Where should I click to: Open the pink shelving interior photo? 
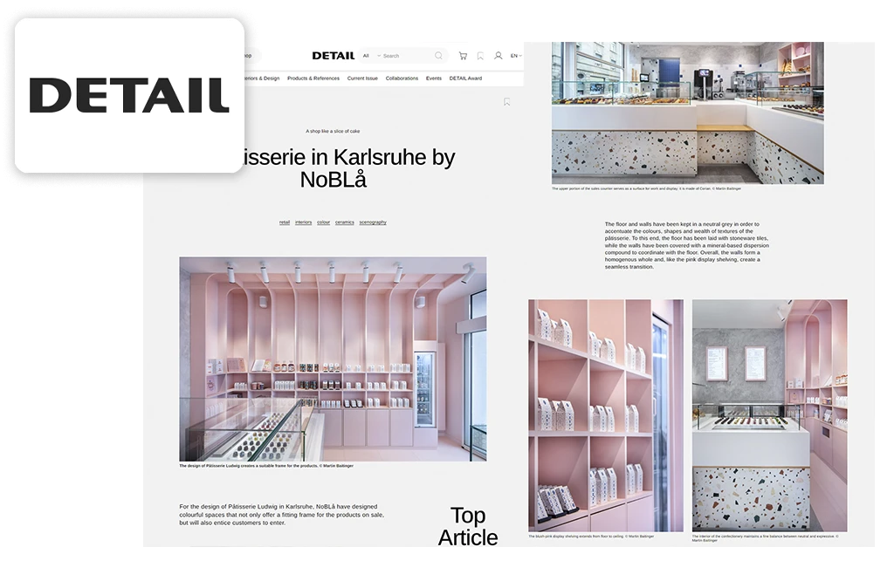pyautogui.click(x=333, y=359)
